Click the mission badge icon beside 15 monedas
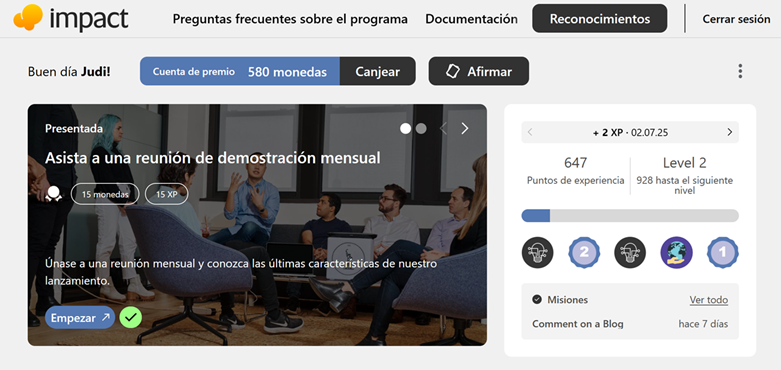The image size is (781, 370). coord(53,194)
